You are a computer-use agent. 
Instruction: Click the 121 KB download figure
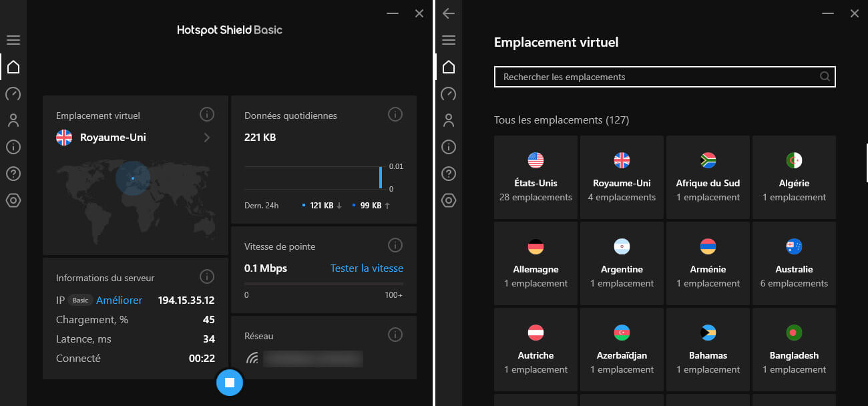click(x=322, y=206)
